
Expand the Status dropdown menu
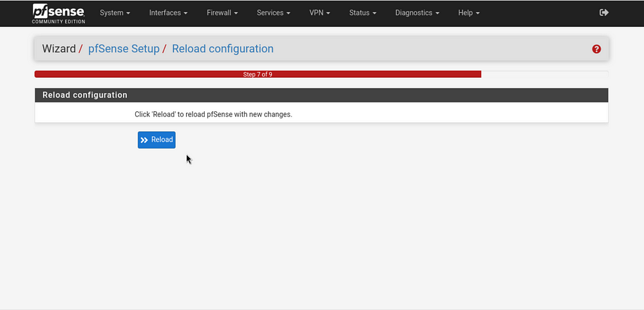coord(363,13)
